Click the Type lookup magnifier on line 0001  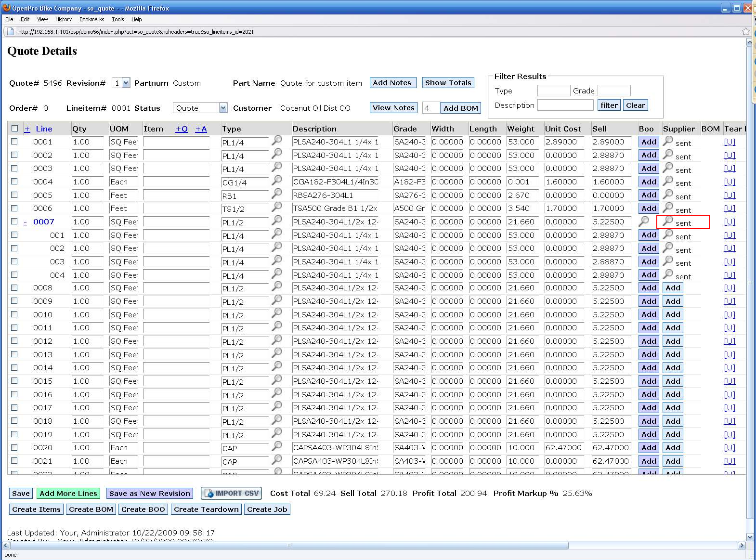click(277, 140)
